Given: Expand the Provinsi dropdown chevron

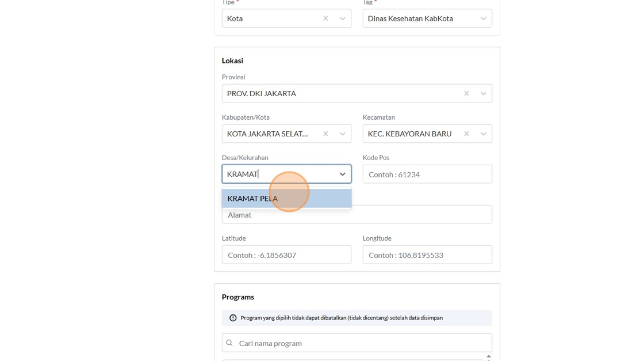Looking at the screenshot, I should (x=484, y=93).
